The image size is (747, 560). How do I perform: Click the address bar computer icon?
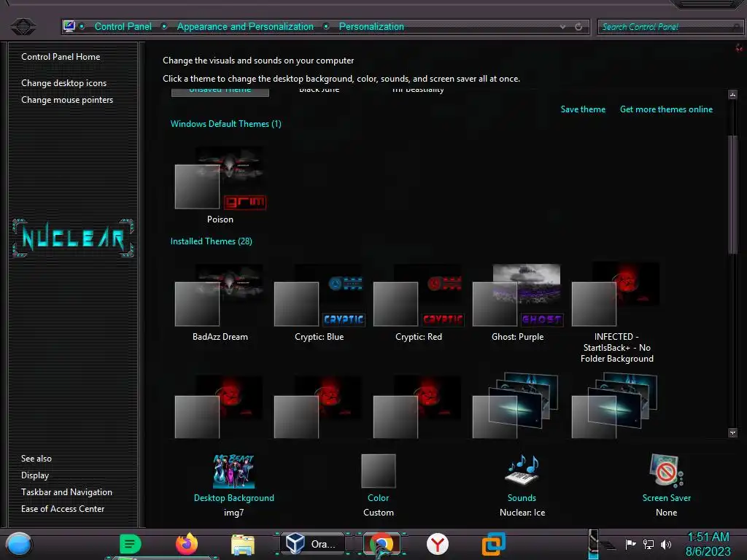tap(69, 26)
